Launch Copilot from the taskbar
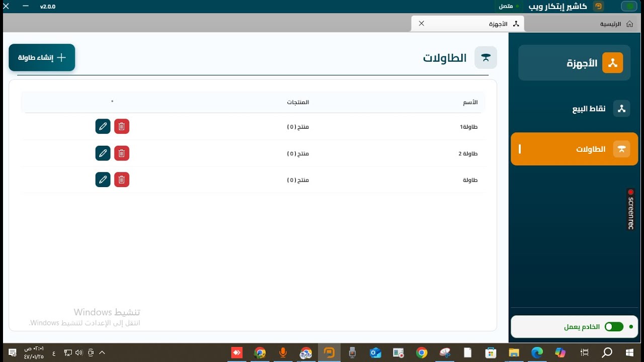 560,352
